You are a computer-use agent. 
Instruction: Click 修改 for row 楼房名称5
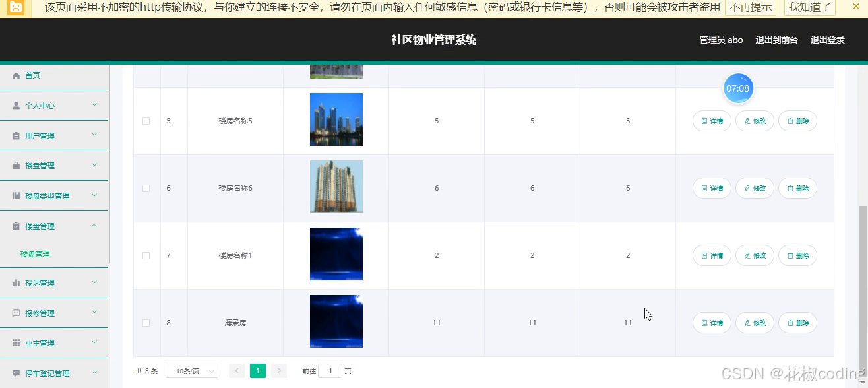coord(755,121)
